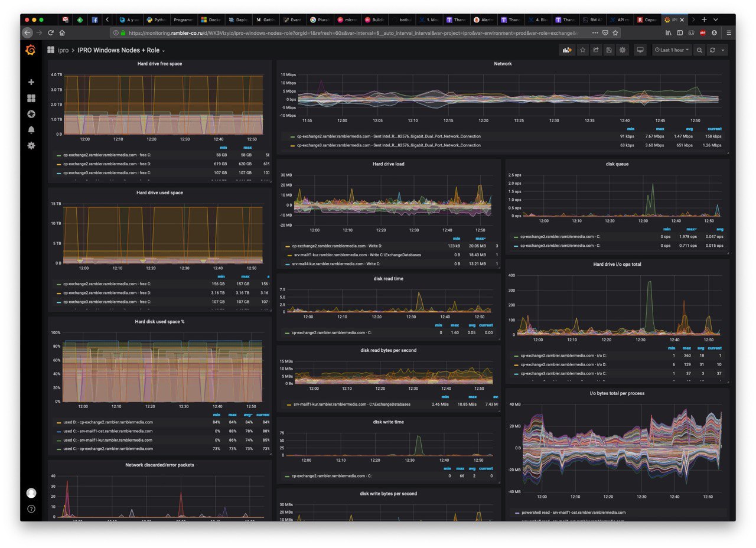The image size is (756, 548).
Task: Click the color marker of srv-mailf1-kur in disk read bytes legend
Action: (x=288, y=405)
